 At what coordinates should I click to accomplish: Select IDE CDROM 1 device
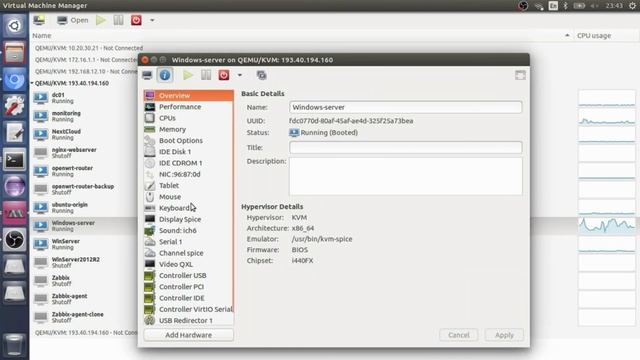click(189, 163)
